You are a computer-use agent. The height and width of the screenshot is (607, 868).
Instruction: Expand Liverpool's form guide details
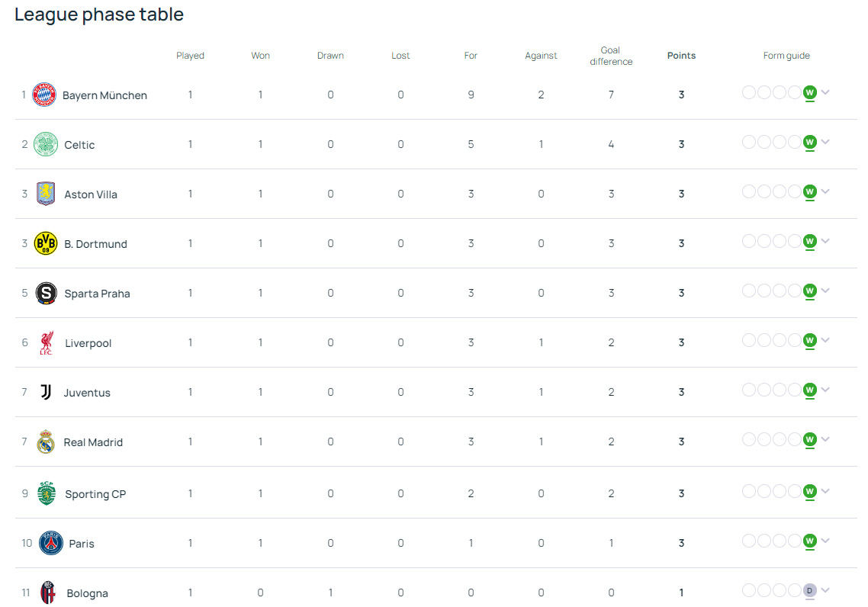(x=825, y=340)
